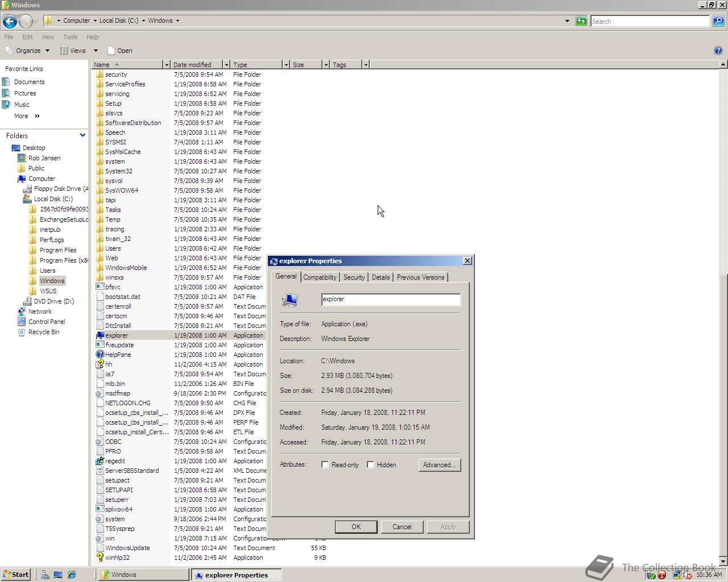Viewport: 728px width, 582px height.
Task: Close the explorer Properties dialog
Action: coord(468,261)
